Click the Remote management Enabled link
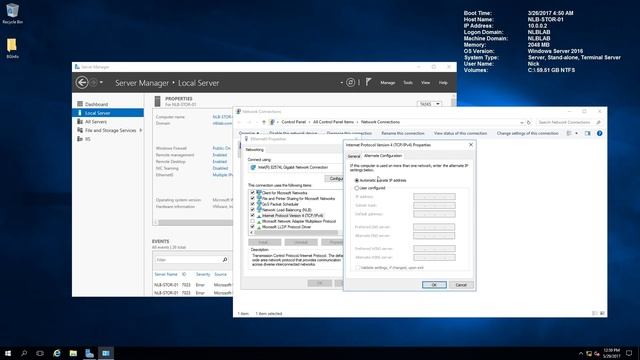 (x=220, y=155)
